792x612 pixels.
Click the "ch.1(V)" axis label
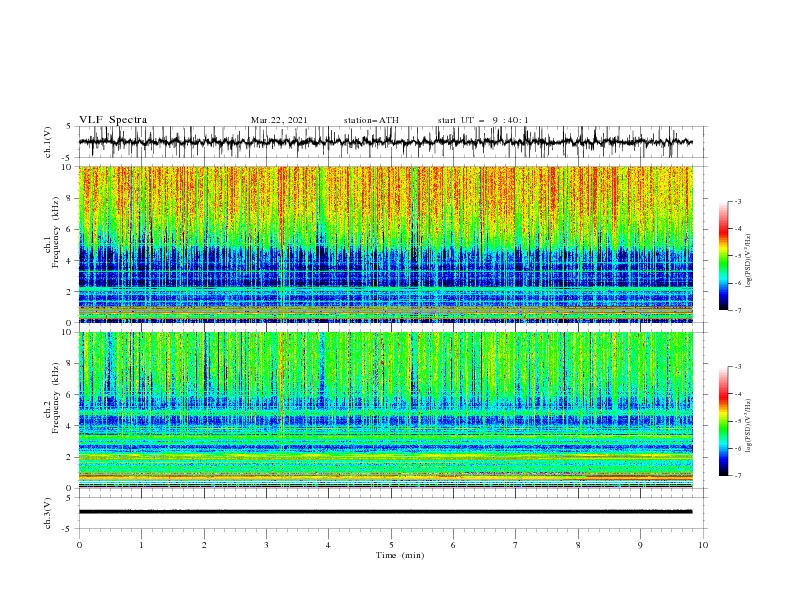48,142
